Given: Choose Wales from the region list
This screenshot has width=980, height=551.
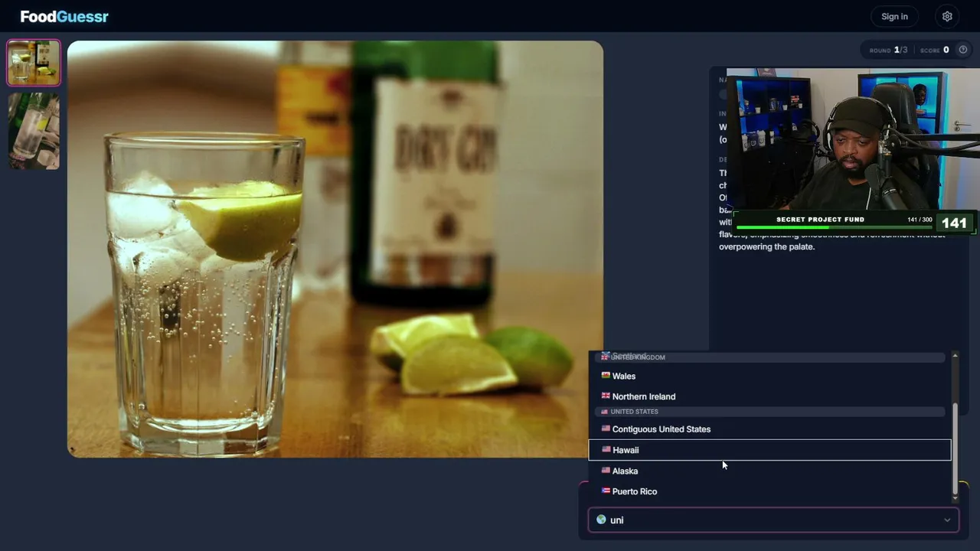Looking at the screenshot, I should 770,376.
